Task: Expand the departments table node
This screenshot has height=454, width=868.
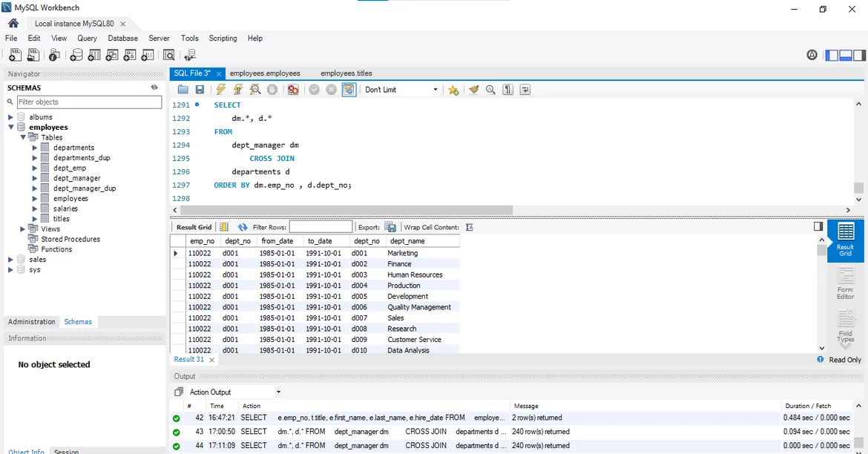Action: (x=34, y=148)
